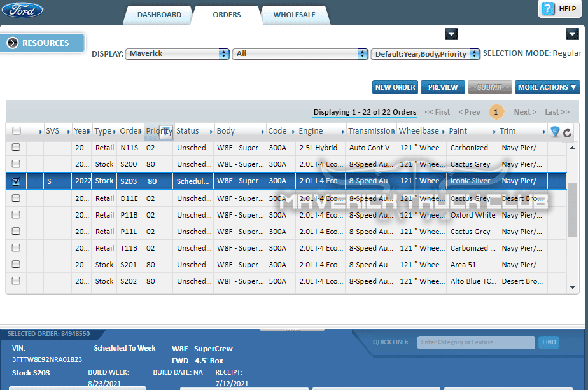Check the box for order D11E

pyautogui.click(x=16, y=198)
